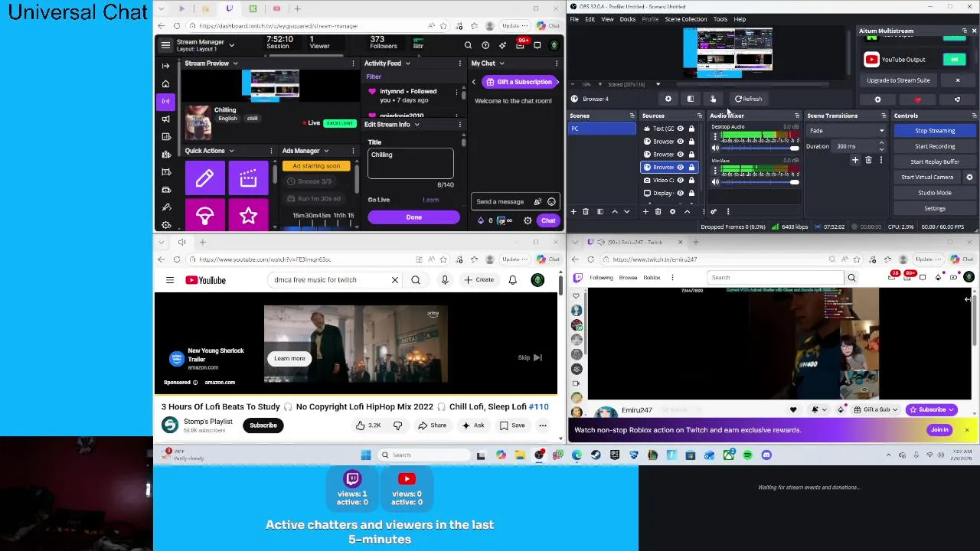Open Steam from the Windows taskbar

[596, 455]
